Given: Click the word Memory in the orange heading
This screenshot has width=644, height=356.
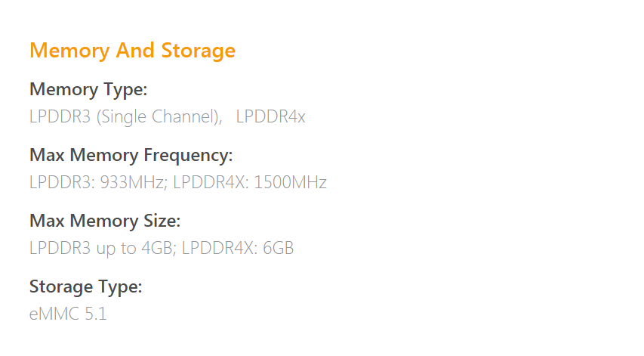Looking at the screenshot, I should click(x=69, y=52).
